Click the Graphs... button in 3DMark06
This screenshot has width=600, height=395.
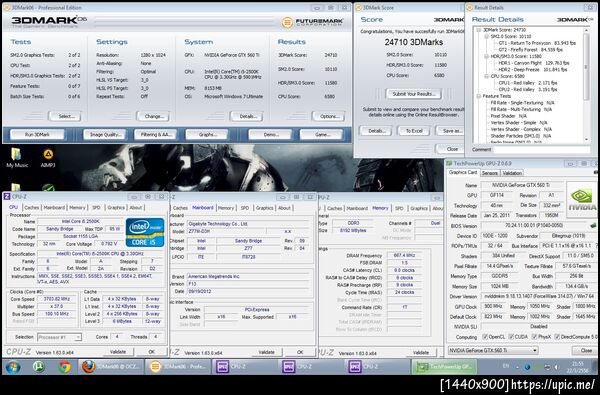(207, 134)
